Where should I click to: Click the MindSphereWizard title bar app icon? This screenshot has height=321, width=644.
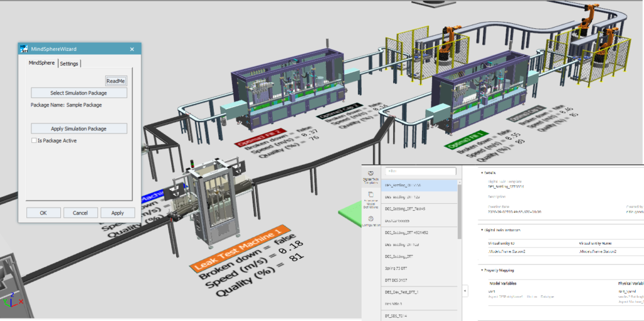click(23, 49)
